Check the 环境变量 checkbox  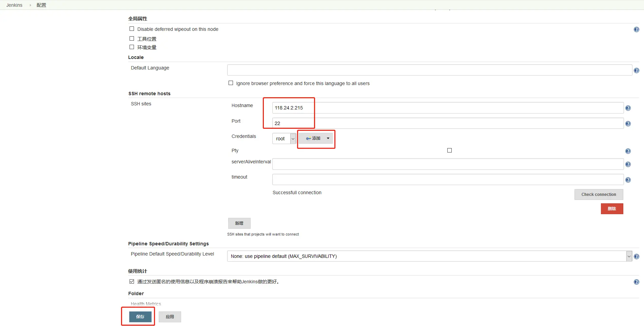click(132, 47)
